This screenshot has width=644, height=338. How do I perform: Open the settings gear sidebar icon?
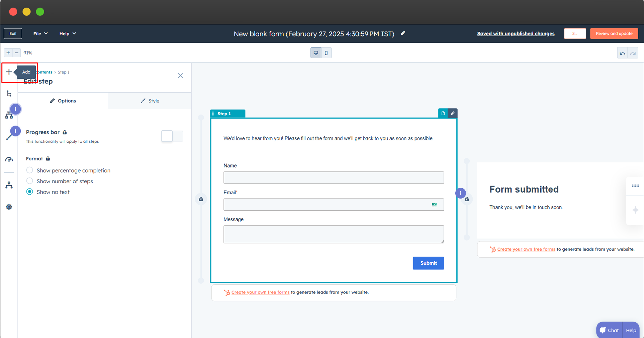point(9,207)
